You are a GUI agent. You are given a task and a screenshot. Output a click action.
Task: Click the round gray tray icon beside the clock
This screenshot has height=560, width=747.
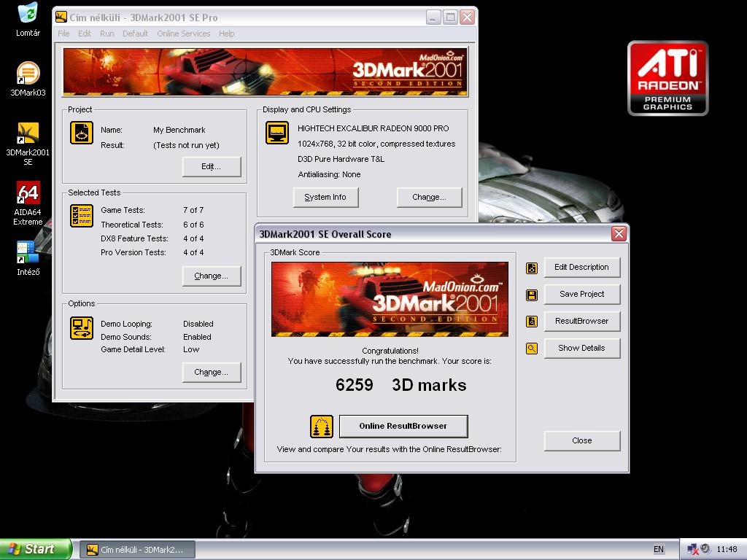coord(705,548)
